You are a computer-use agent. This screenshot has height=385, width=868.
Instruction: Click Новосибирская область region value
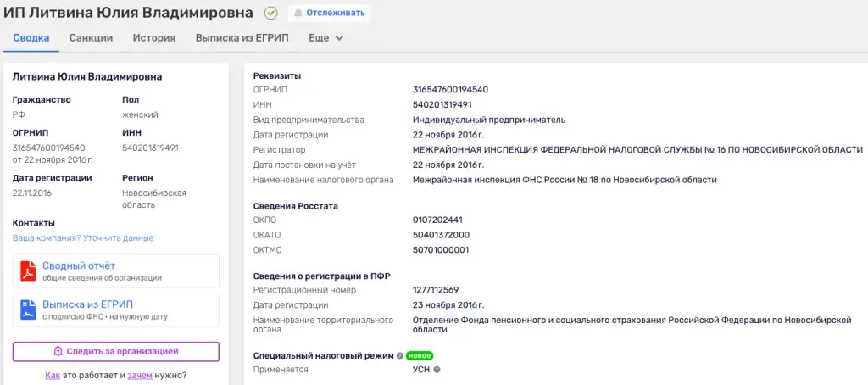click(x=154, y=199)
